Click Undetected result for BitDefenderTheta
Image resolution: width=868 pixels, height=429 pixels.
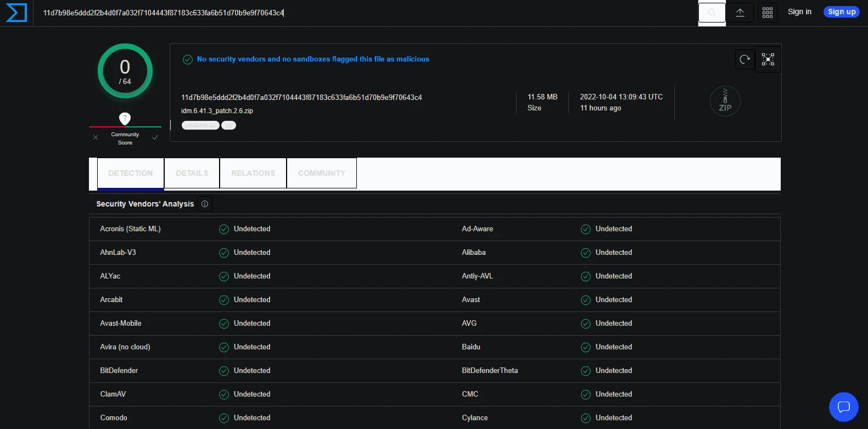point(614,371)
